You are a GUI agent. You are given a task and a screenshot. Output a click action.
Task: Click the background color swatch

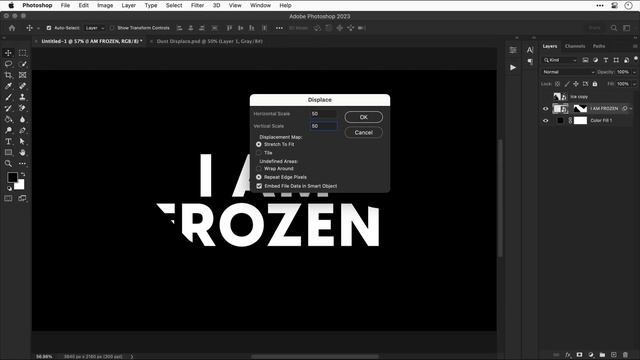(20, 186)
